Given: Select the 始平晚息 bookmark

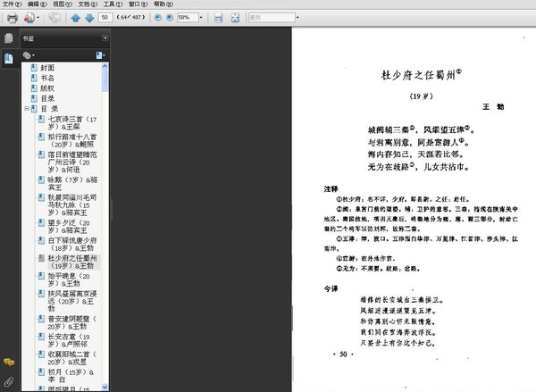Looking at the screenshot, I should [69, 279].
